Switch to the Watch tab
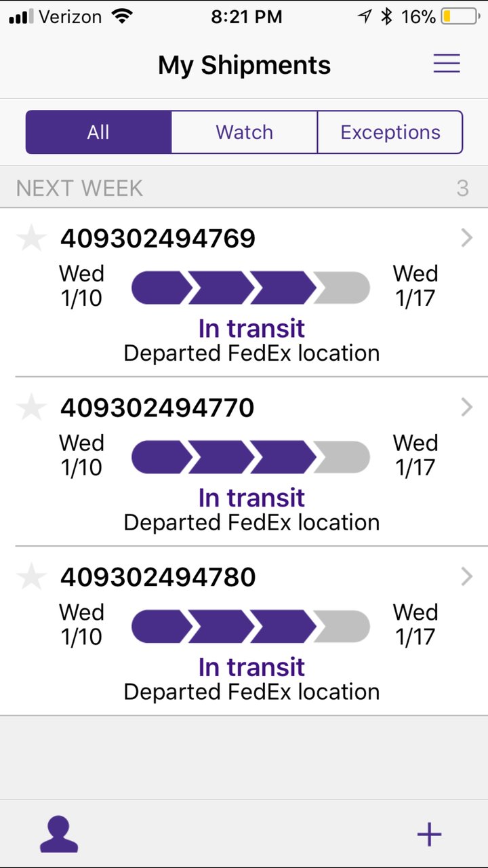 [x=244, y=132]
